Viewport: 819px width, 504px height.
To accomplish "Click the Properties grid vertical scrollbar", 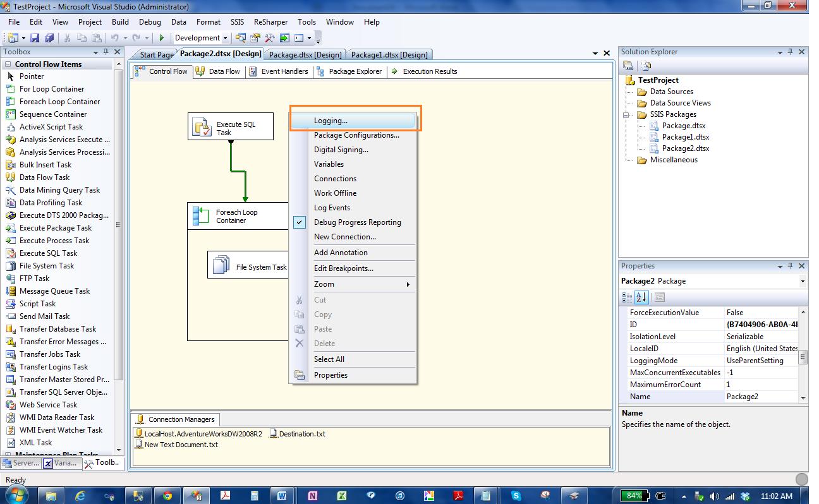I will point(803,357).
